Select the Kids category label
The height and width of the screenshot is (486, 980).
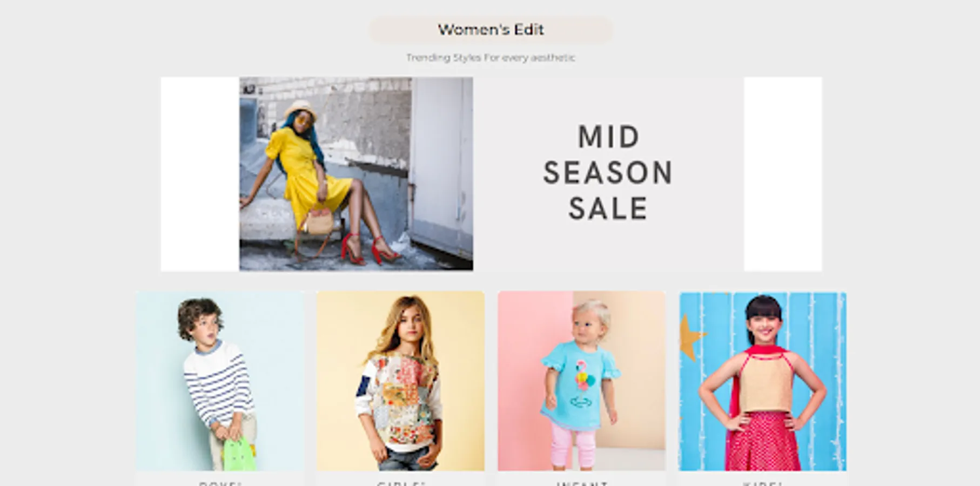coord(763,483)
